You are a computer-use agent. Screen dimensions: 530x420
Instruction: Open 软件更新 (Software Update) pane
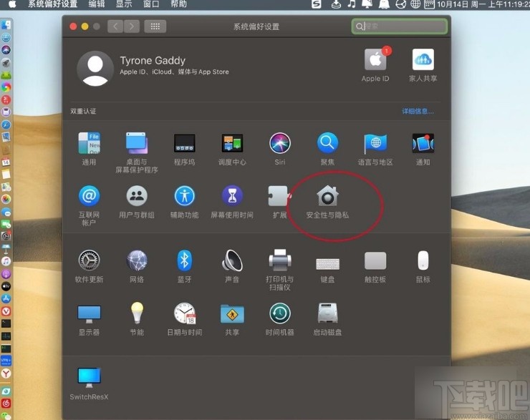(x=90, y=260)
